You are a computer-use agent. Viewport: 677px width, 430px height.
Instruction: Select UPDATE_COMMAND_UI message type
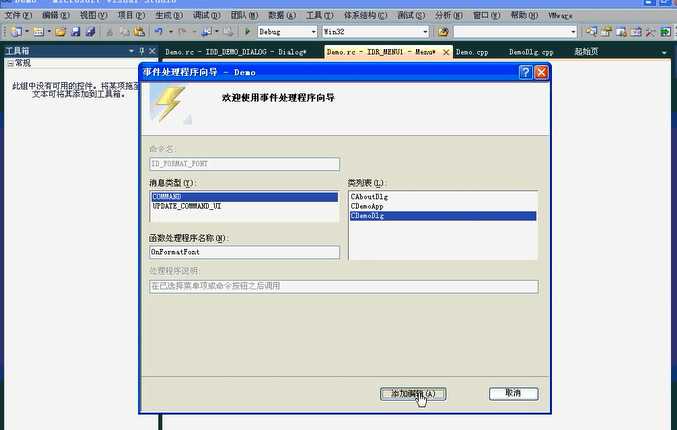244,206
